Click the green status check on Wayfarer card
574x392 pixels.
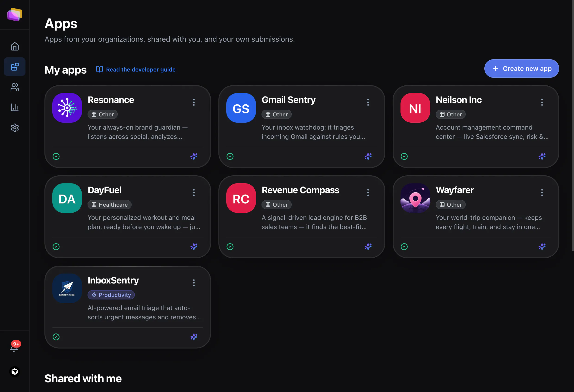click(404, 247)
